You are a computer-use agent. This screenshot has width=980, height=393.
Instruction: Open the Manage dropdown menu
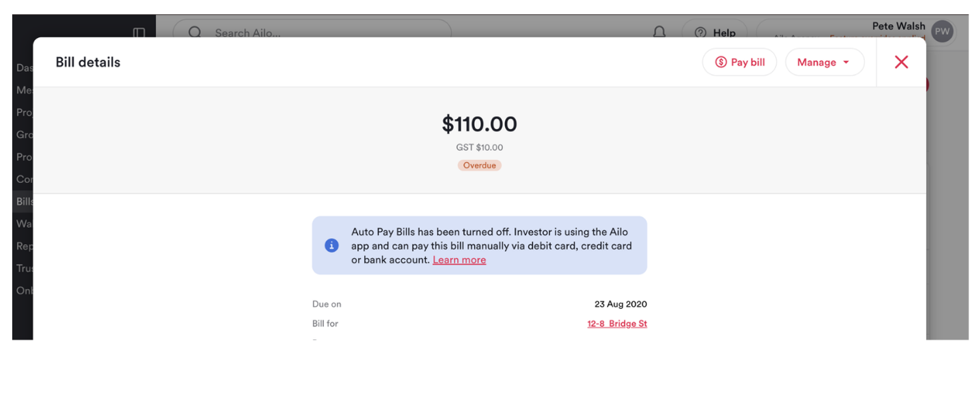click(x=824, y=62)
